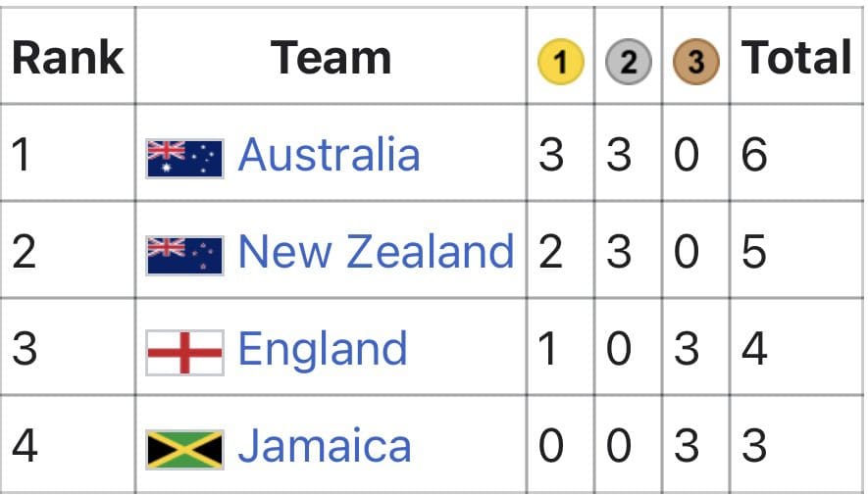Click the New Zealand flag icon
The width and height of the screenshot is (868, 495).
[185, 256]
